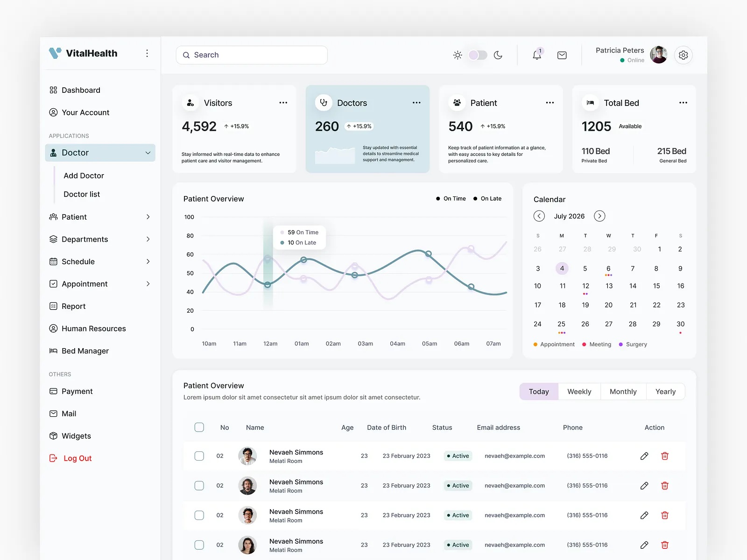Collapse the Doctor menu chevron
747x560 pixels.
[x=148, y=153]
